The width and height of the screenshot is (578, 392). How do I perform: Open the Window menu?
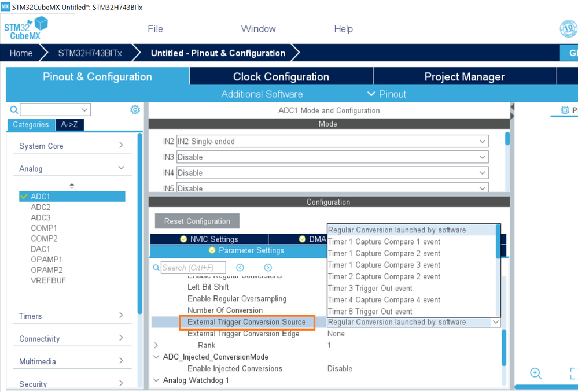pyautogui.click(x=259, y=29)
